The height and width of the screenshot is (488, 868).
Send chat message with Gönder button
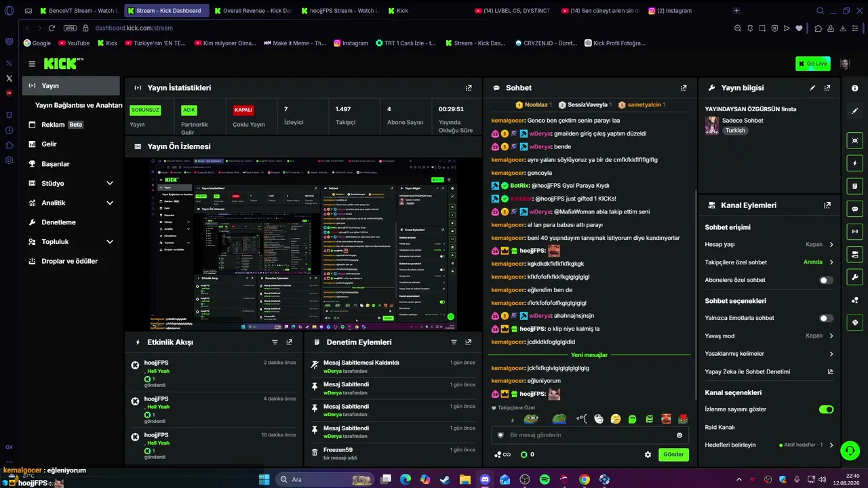coord(673,455)
